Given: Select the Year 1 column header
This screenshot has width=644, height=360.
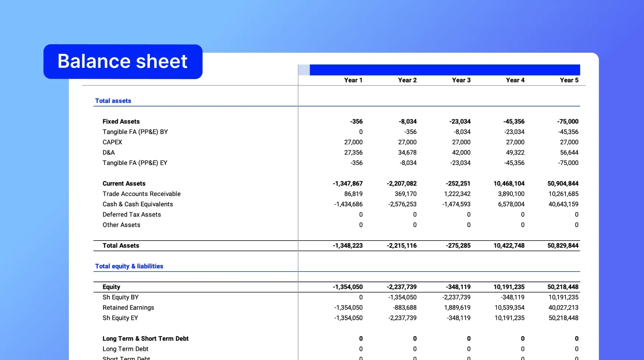Looking at the screenshot, I should [353, 80].
